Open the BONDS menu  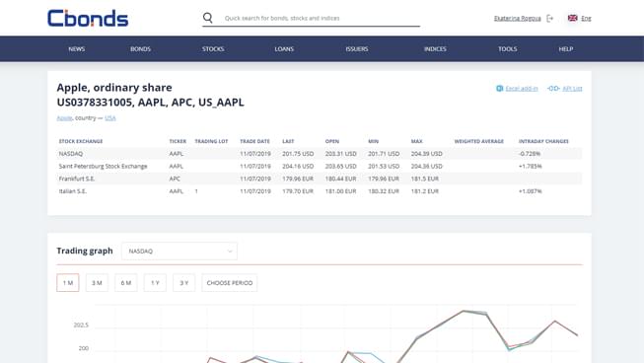coord(140,49)
